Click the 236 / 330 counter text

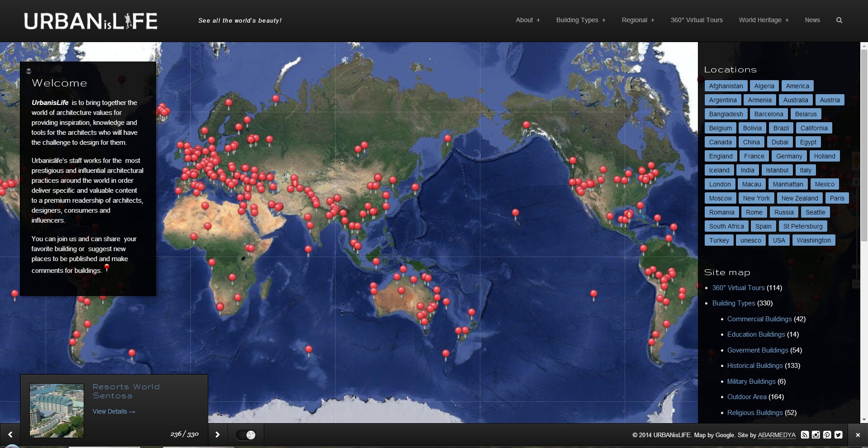pyautogui.click(x=185, y=434)
